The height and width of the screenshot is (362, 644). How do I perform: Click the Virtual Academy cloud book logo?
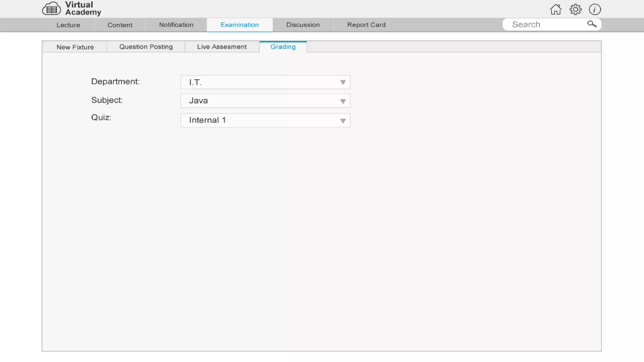tap(52, 9)
